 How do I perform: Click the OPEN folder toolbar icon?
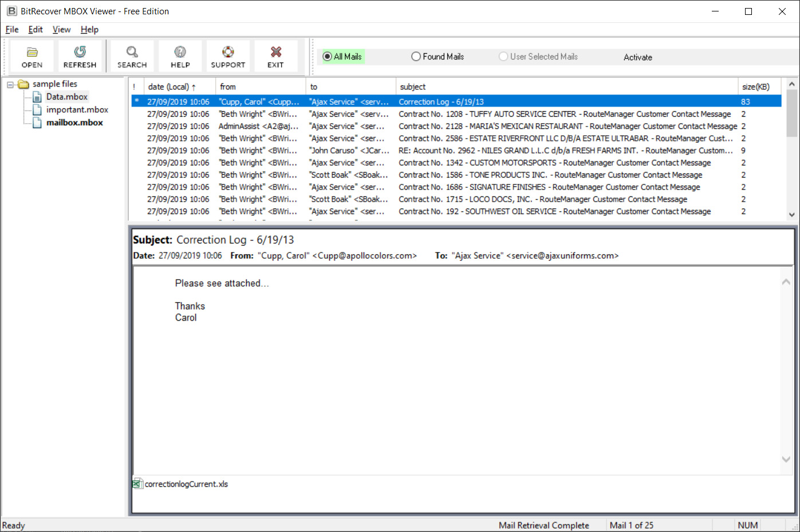point(32,52)
